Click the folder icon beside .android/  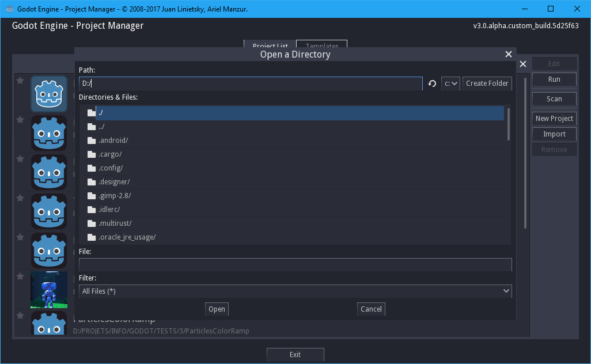(x=92, y=141)
